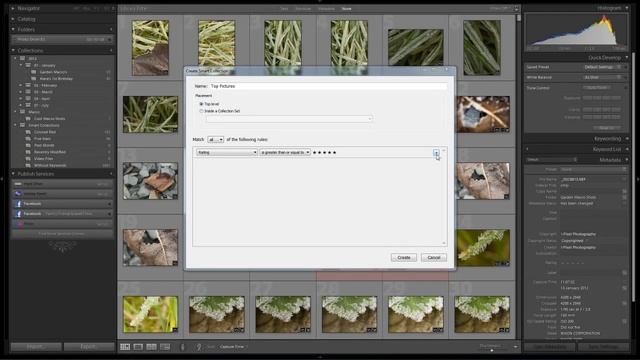Click the Create button
This screenshot has width=640, height=360.
click(404, 258)
